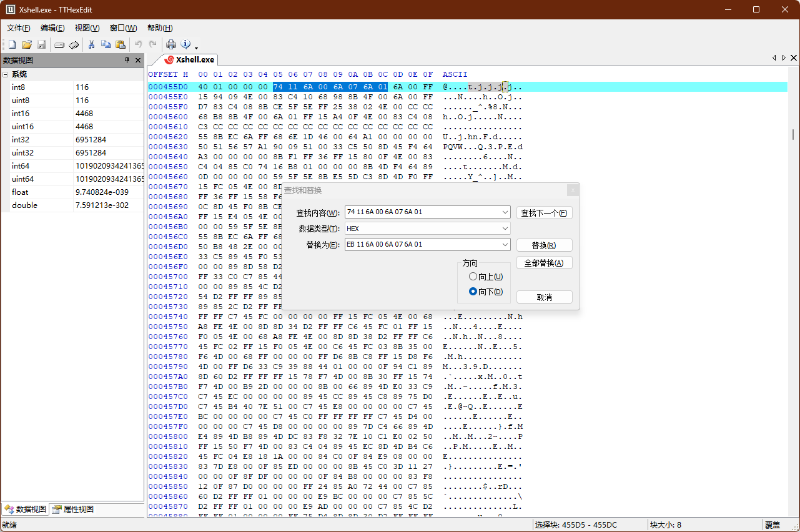Viewport: 800px width, 532px height.
Task: Click the open memory chip toolbar icon
Action: pyautogui.click(x=74, y=44)
